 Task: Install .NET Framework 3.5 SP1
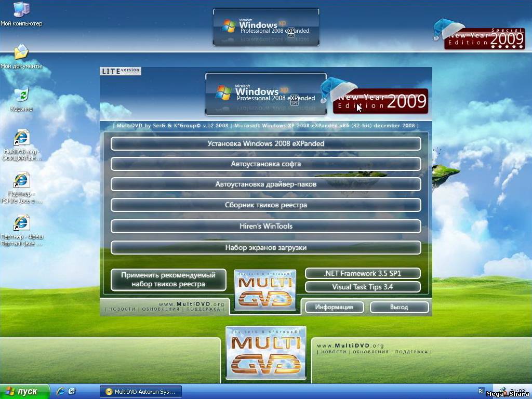click(x=363, y=273)
